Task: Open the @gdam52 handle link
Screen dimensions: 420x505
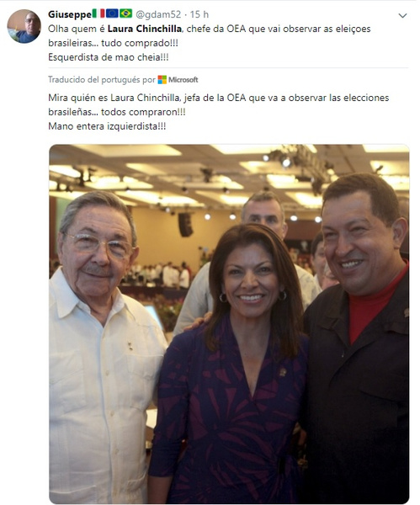Action: [x=158, y=14]
